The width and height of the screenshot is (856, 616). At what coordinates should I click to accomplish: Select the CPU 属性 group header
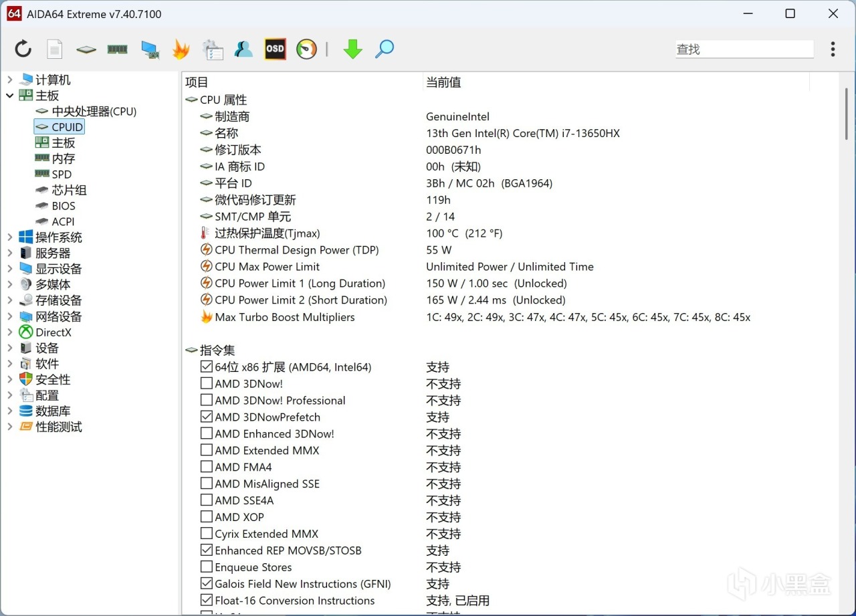216,100
